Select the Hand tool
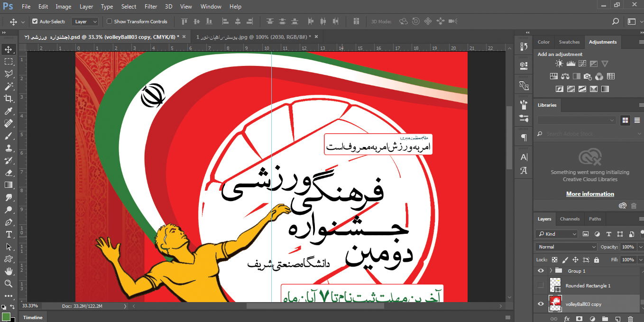Viewport: 644px width, 322px height. (x=8, y=271)
